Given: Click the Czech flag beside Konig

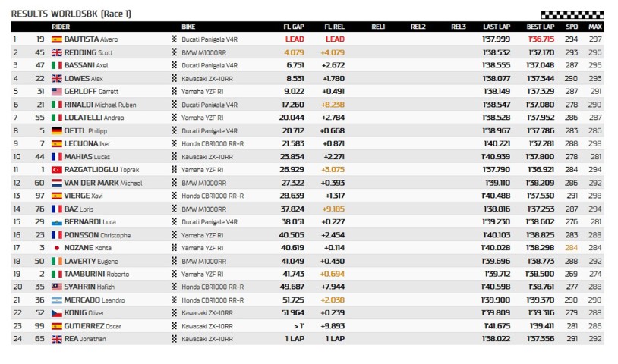Looking at the screenshot, I should click(x=56, y=313).
